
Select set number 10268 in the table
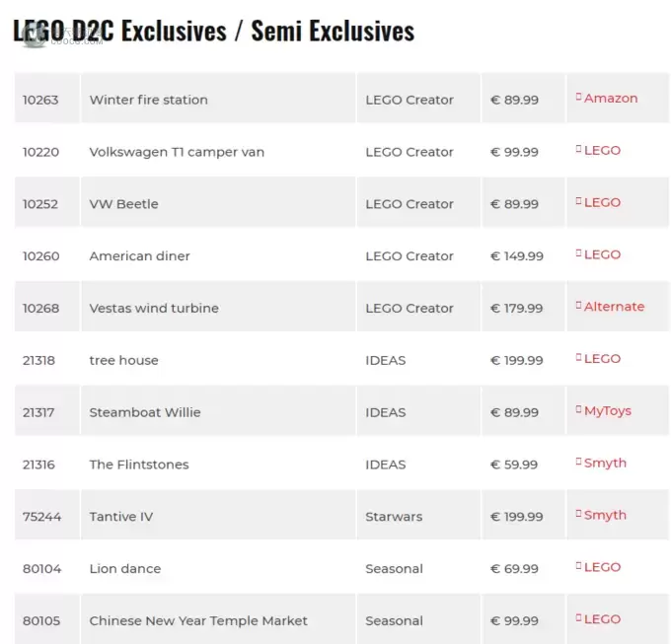click(x=40, y=309)
